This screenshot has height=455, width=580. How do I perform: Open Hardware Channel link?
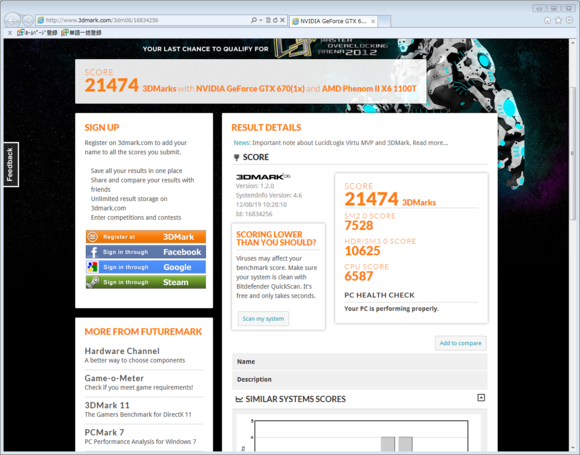point(122,351)
